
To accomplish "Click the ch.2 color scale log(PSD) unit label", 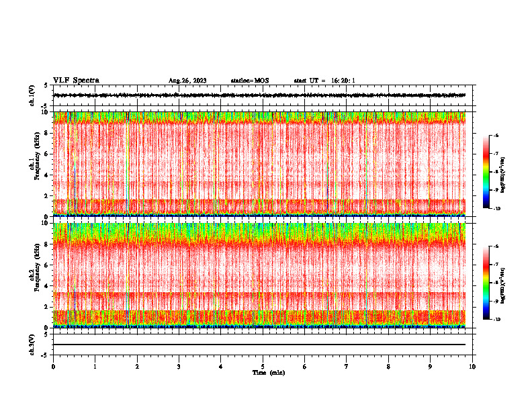I will pyautogui.click(x=504, y=286).
